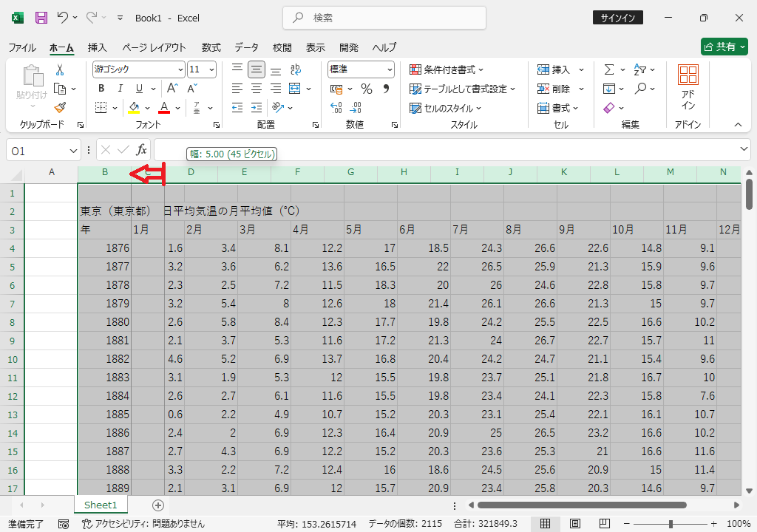
Task: Toggle underline formatting
Action: [x=139, y=89]
